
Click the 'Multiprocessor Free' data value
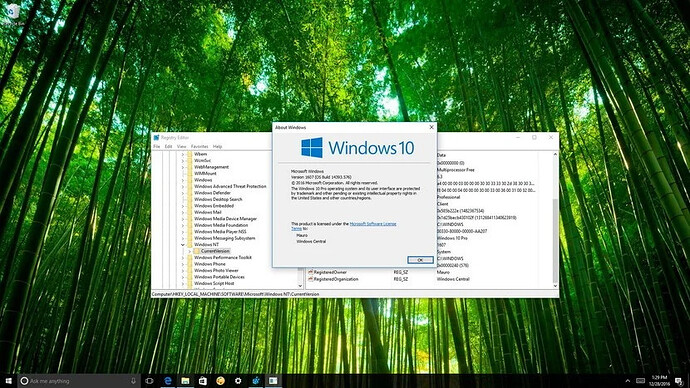coord(455,170)
